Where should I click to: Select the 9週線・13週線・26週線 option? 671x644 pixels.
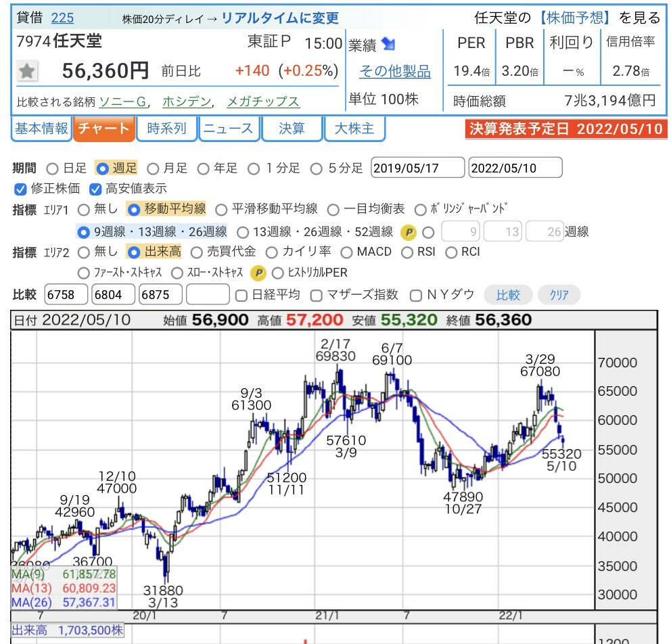(83, 232)
